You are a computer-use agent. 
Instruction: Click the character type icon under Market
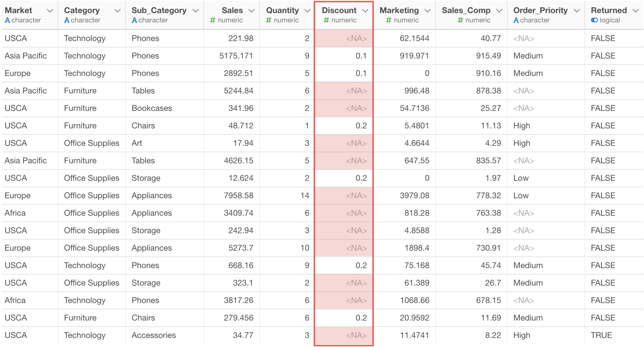(7, 20)
